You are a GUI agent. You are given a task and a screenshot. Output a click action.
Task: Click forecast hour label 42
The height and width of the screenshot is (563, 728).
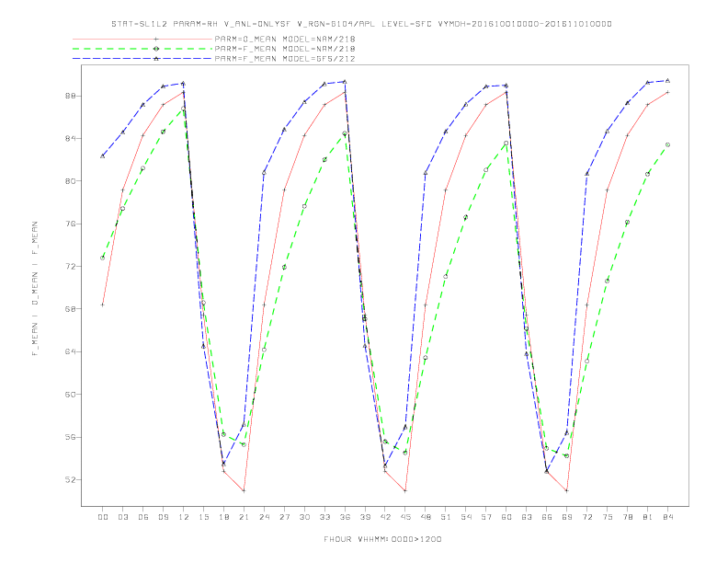click(x=385, y=517)
